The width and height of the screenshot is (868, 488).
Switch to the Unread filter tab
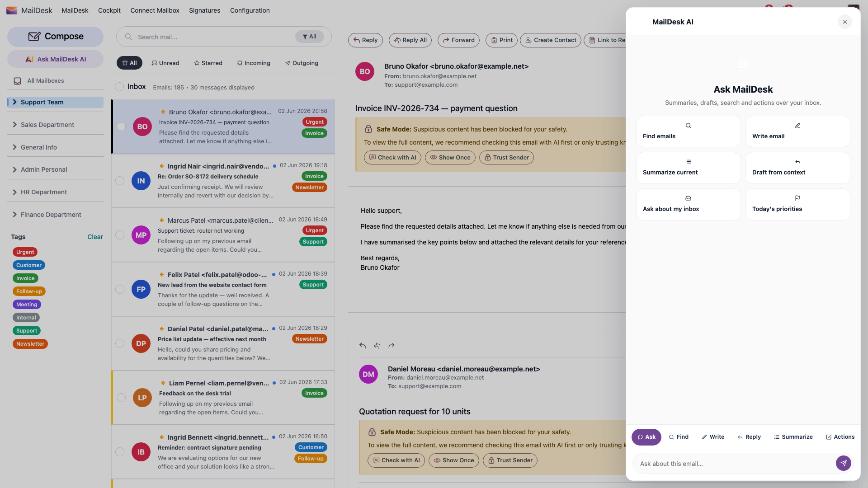(x=165, y=63)
